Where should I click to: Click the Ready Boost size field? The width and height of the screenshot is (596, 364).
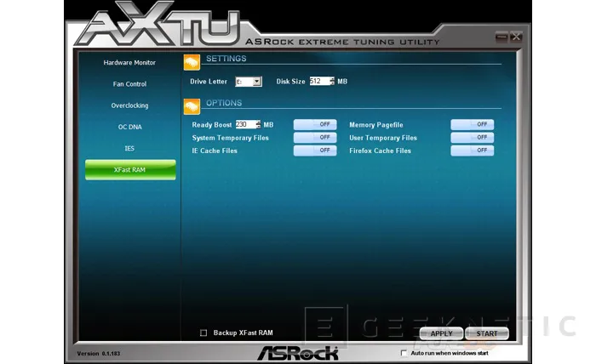(245, 124)
